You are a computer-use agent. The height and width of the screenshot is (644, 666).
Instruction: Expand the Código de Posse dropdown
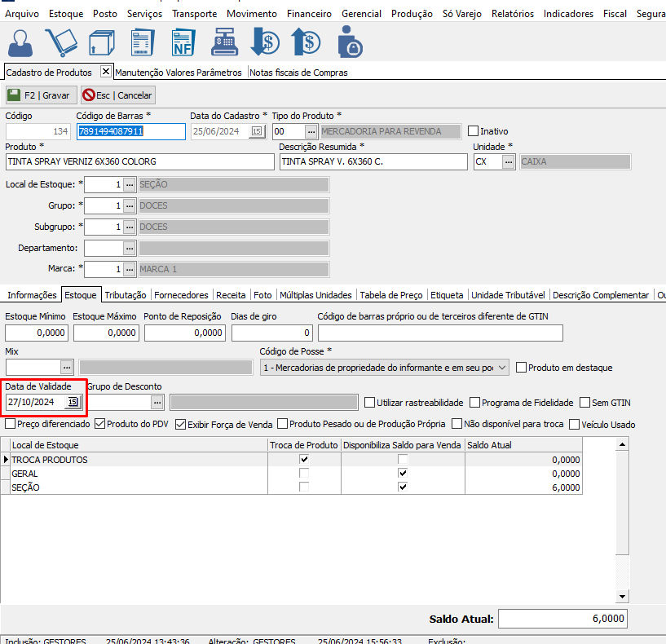pos(501,368)
